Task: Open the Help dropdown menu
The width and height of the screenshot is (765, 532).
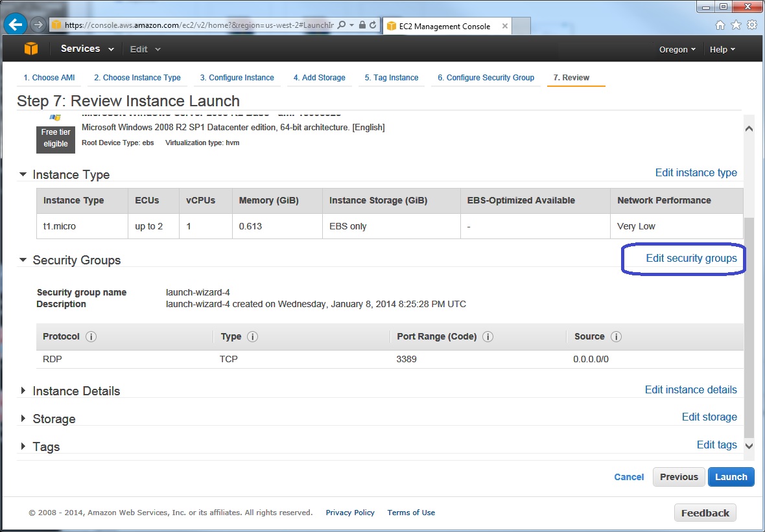Action: click(723, 49)
